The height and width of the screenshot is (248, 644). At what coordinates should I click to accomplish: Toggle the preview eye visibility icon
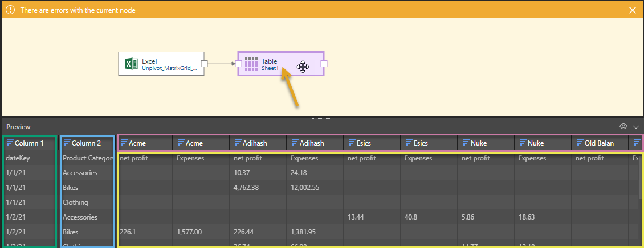click(623, 127)
